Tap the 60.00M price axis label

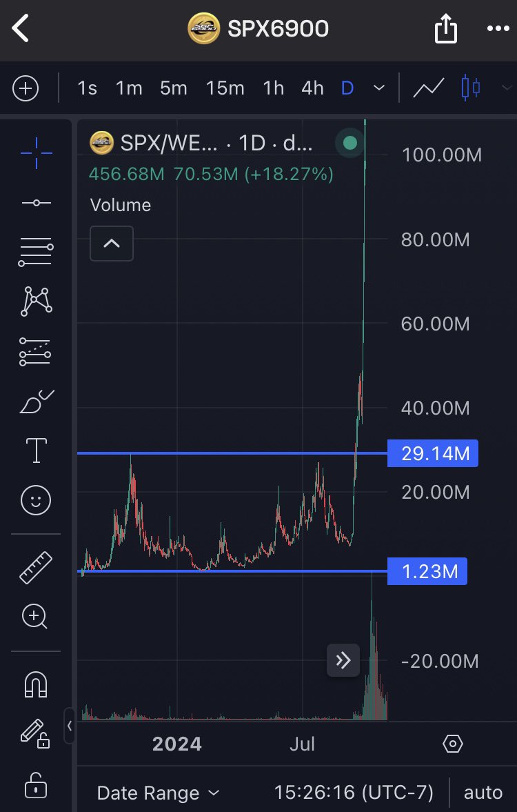435,324
